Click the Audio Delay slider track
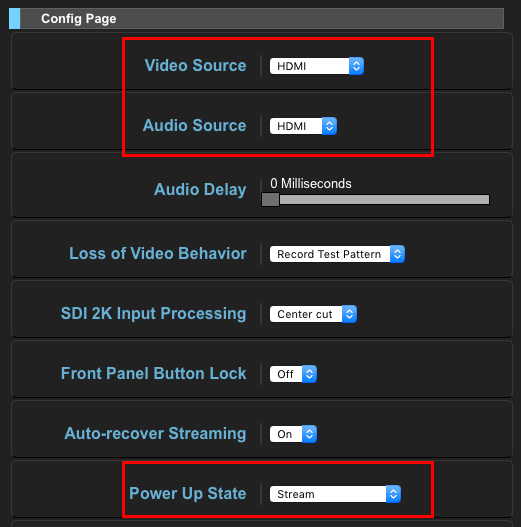Image resolution: width=521 pixels, height=527 pixels. pyautogui.click(x=375, y=200)
